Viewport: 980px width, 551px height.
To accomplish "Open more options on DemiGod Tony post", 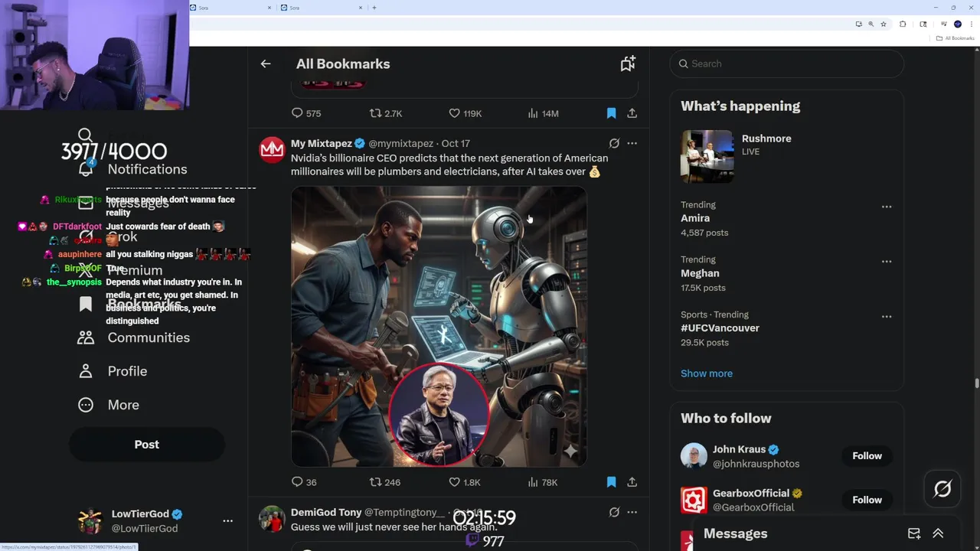I will [632, 512].
